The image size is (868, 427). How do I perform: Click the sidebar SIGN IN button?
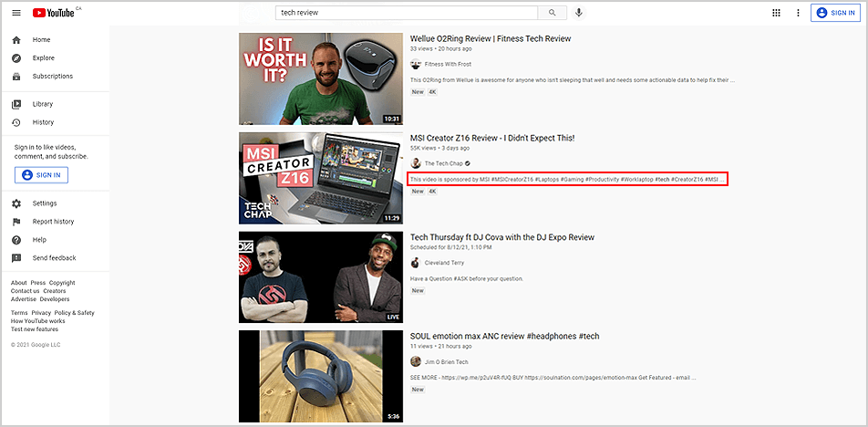tap(42, 175)
